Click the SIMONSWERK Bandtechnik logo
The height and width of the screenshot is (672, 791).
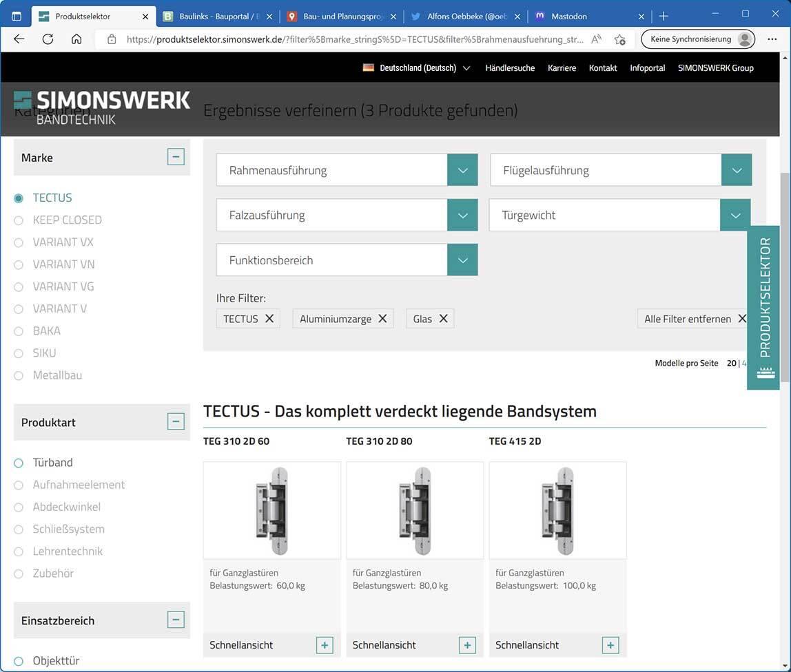coord(102,107)
